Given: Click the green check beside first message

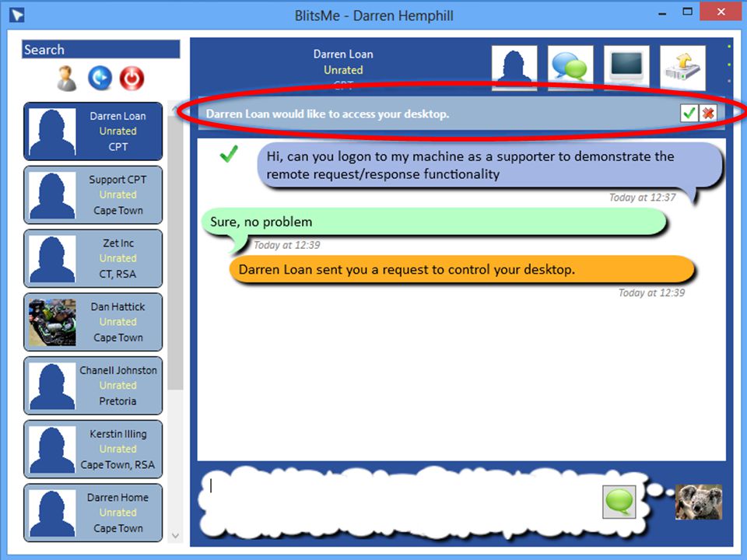Looking at the screenshot, I should tap(229, 154).
